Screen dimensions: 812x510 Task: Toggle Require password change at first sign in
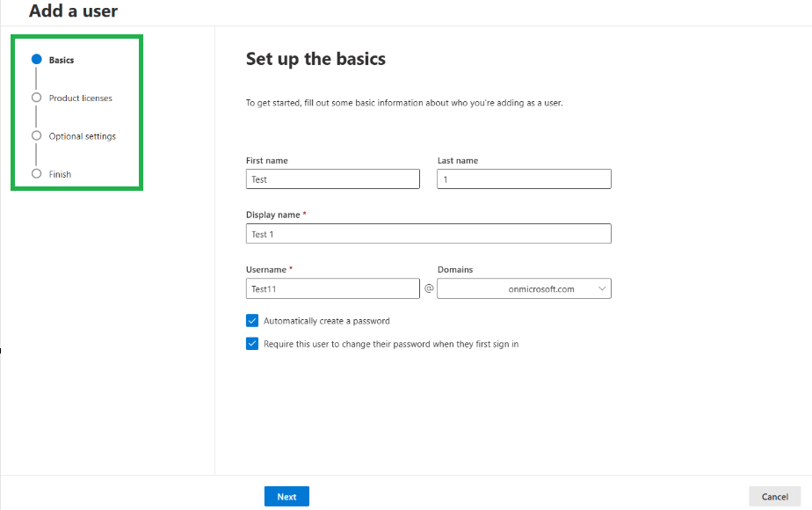(x=252, y=344)
